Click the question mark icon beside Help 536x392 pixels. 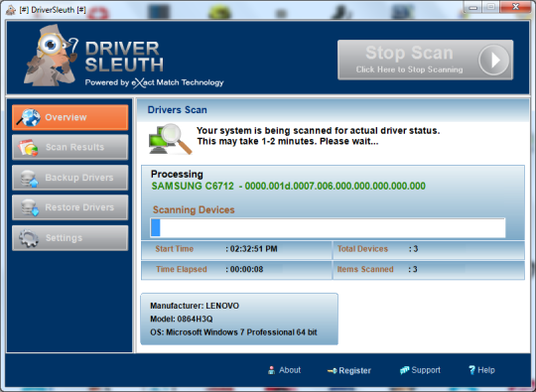(x=471, y=370)
